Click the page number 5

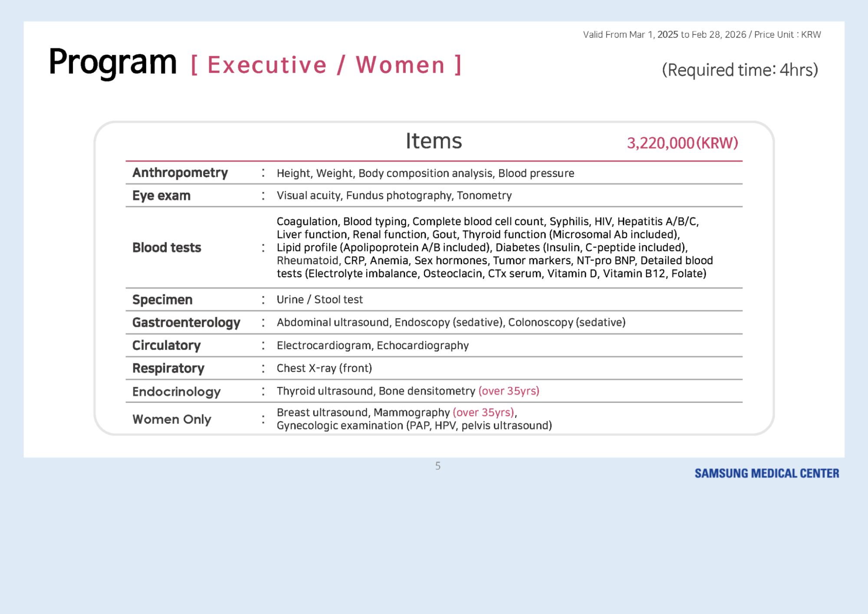coord(437,466)
